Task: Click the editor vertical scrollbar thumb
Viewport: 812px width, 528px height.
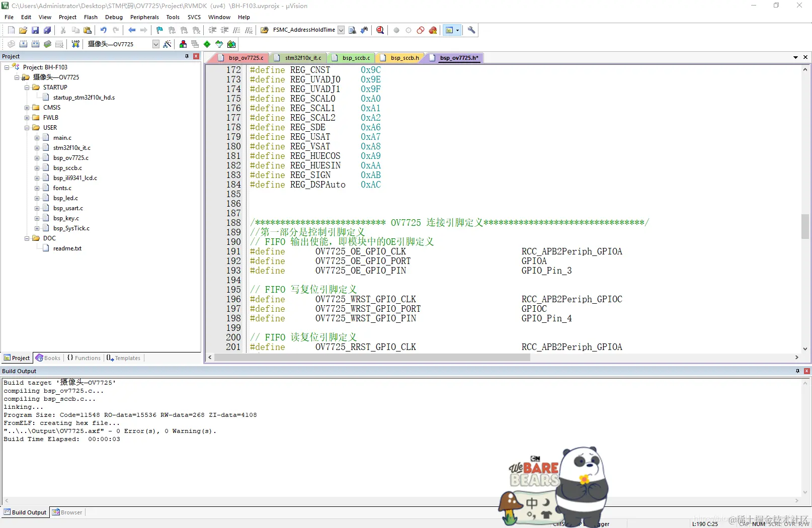Action: (x=805, y=226)
